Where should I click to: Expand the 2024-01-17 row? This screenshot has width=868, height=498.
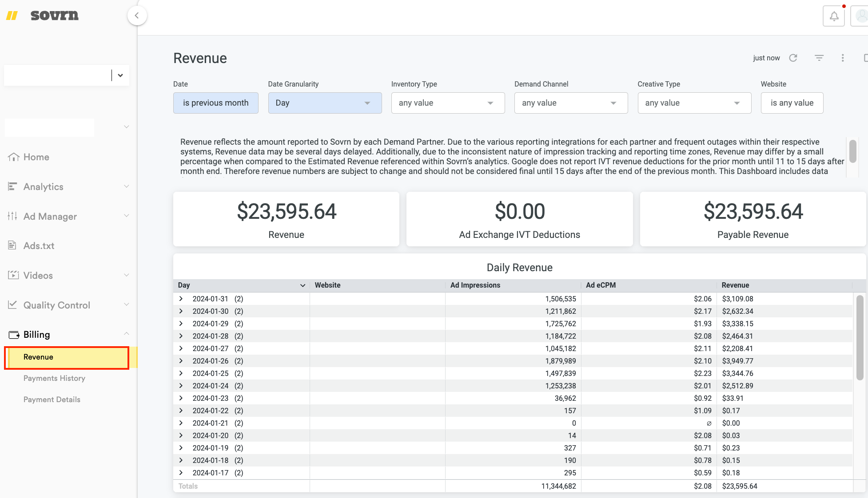[x=181, y=473]
